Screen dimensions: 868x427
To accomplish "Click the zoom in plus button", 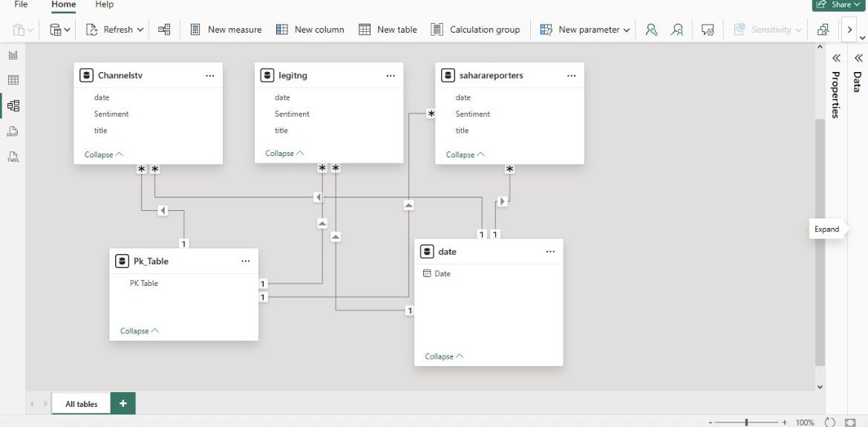I will point(784,423).
